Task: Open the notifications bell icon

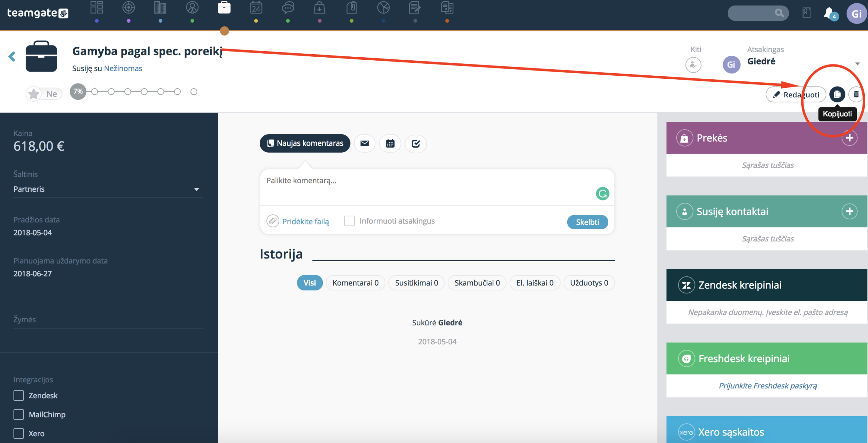Action: (x=829, y=13)
